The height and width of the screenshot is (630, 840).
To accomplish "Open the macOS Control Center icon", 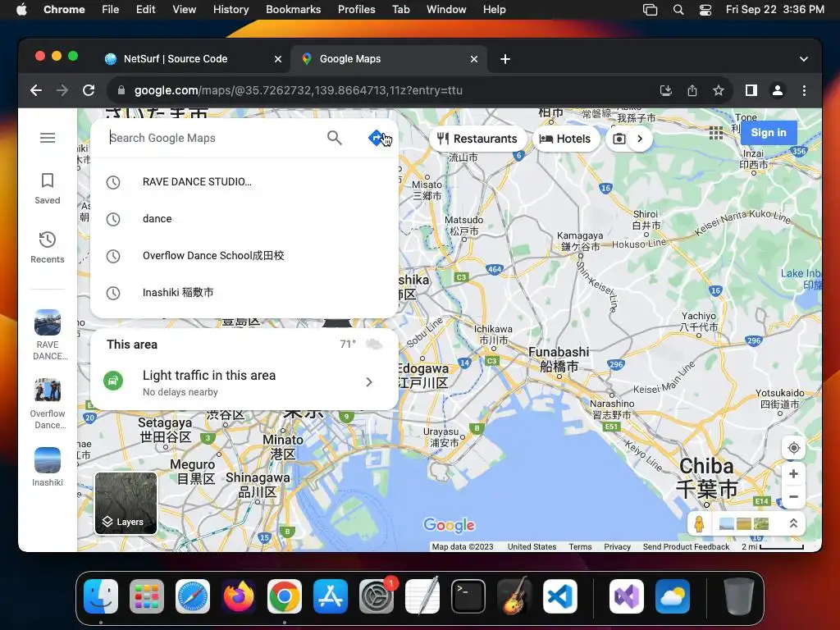I will pyautogui.click(x=705, y=9).
